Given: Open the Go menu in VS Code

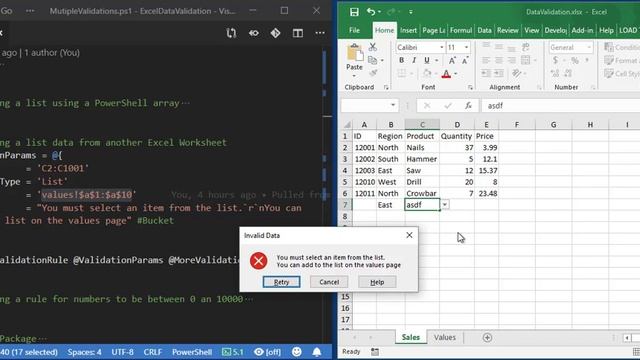Looking at the screenshot, I should point(6,11).
